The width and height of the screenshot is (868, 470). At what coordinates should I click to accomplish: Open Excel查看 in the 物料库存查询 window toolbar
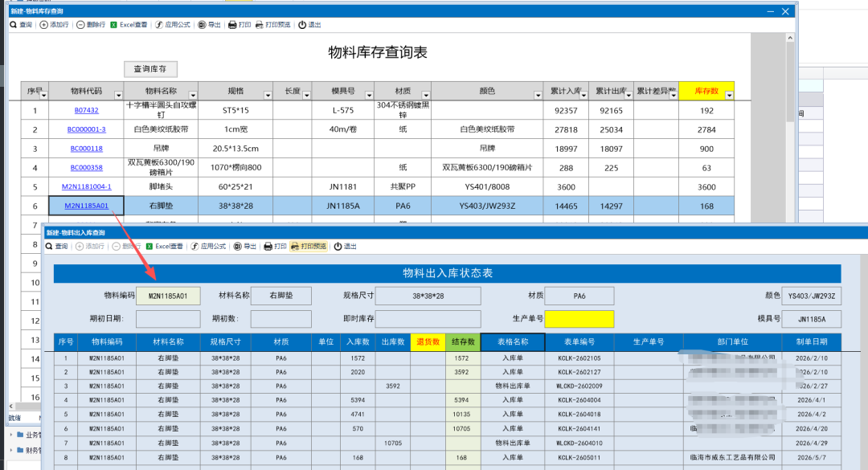129,25
